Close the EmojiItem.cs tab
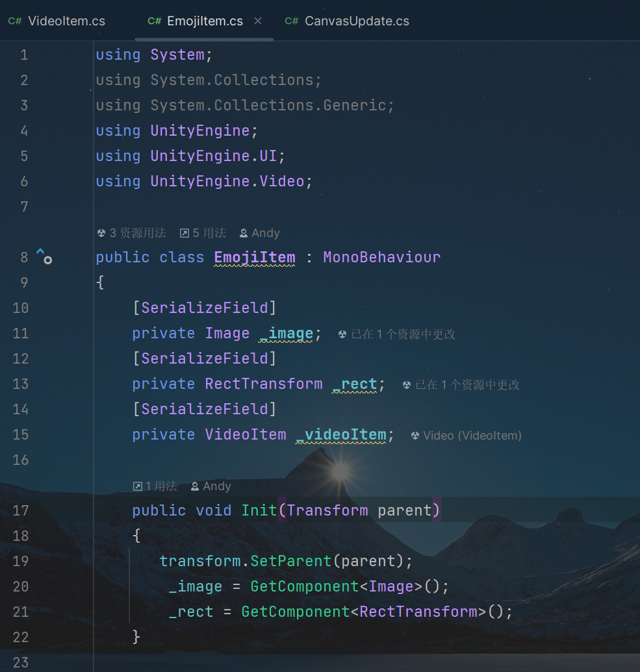 point(258,21)
